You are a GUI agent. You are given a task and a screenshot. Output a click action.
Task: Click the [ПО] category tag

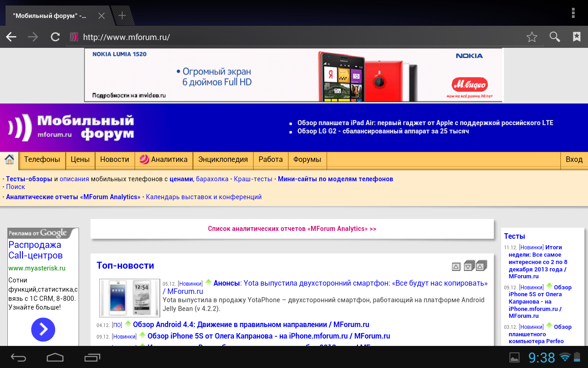point(117,325)
